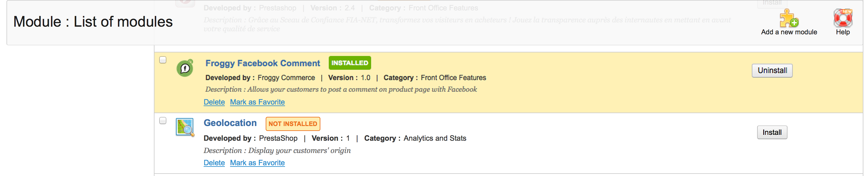
Task: Open the Froggy Facebook Comment title
Action: tap(263, 63)
